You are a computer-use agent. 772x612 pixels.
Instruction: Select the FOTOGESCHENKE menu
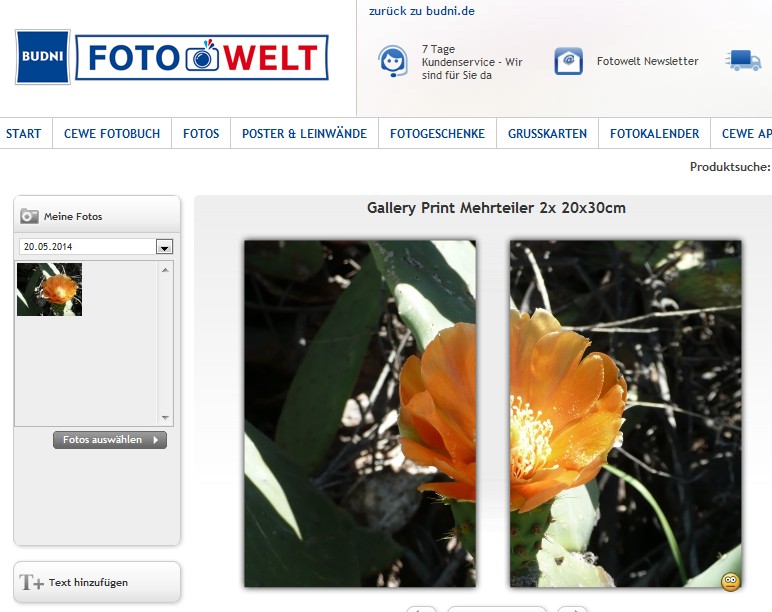(x=437, y=133)
